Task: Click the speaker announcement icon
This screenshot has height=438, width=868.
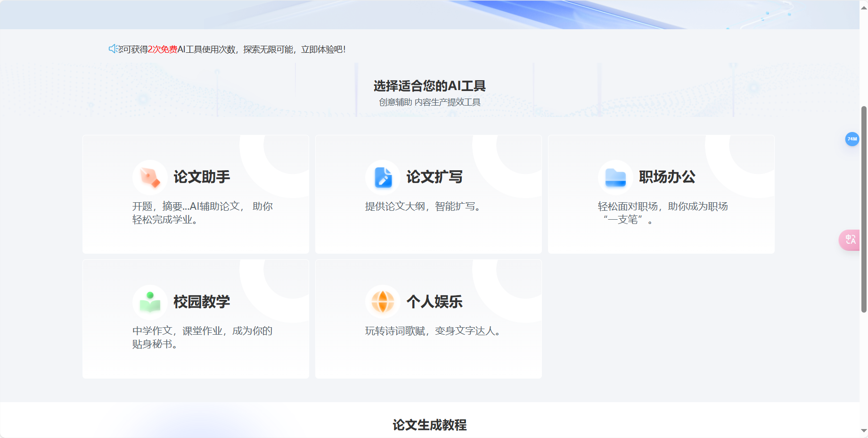Action: (114, 49)
